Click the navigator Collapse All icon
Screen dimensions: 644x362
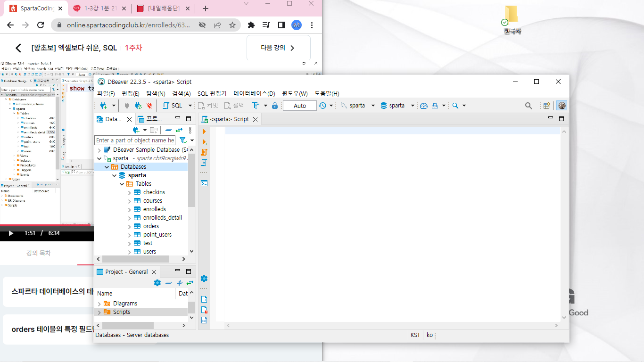point(168,130)
